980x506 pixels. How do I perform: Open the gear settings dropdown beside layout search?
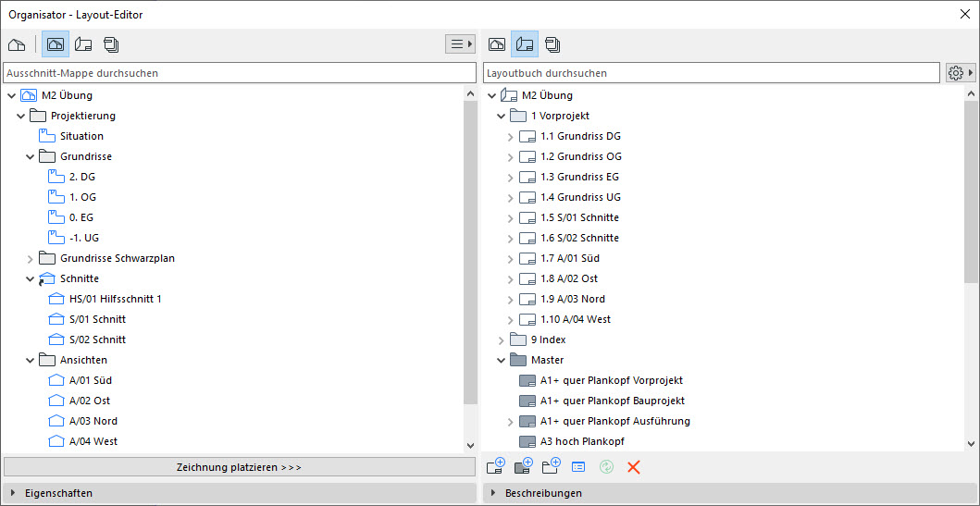point(961,72)
